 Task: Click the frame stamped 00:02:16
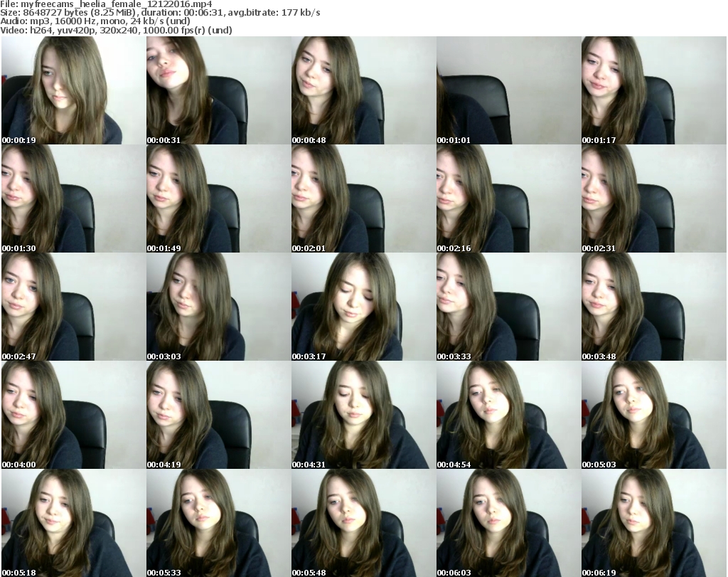(508, 198)
